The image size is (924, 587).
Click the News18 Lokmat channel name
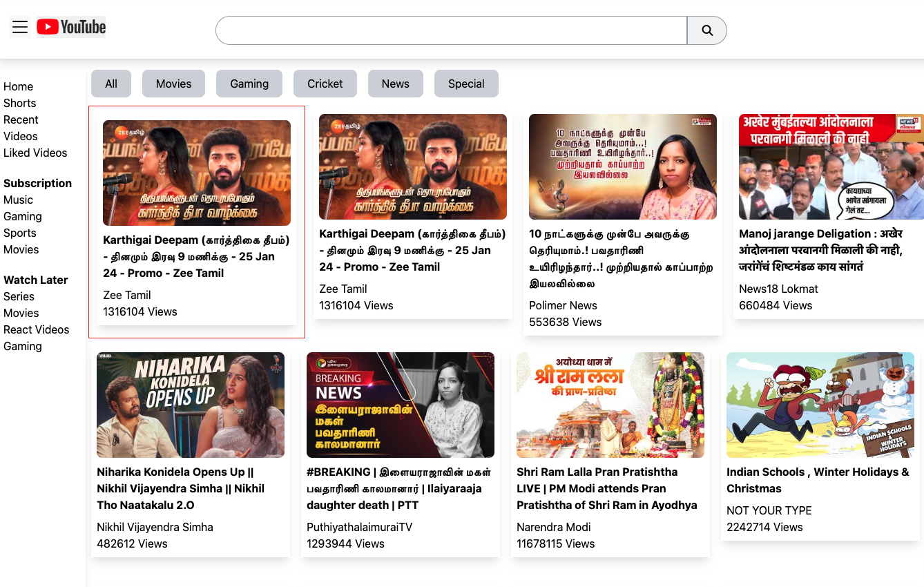coord(778,289)
